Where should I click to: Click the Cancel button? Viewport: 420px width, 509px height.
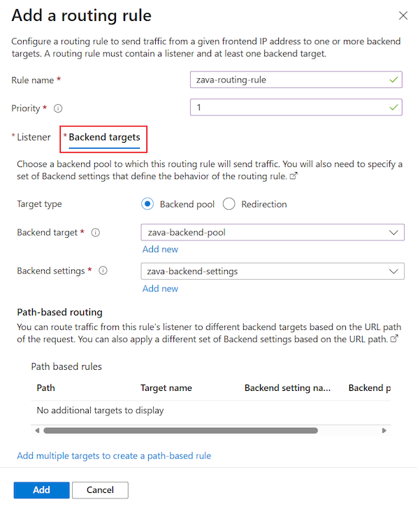100,490
